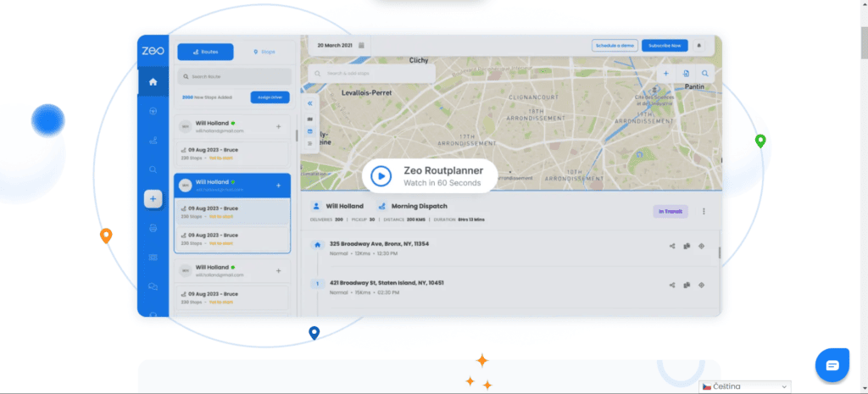This screenshot has height=394, width=868.
Task: Click the driver person icon beside Will Holland
Action: [x=316, y=206]
